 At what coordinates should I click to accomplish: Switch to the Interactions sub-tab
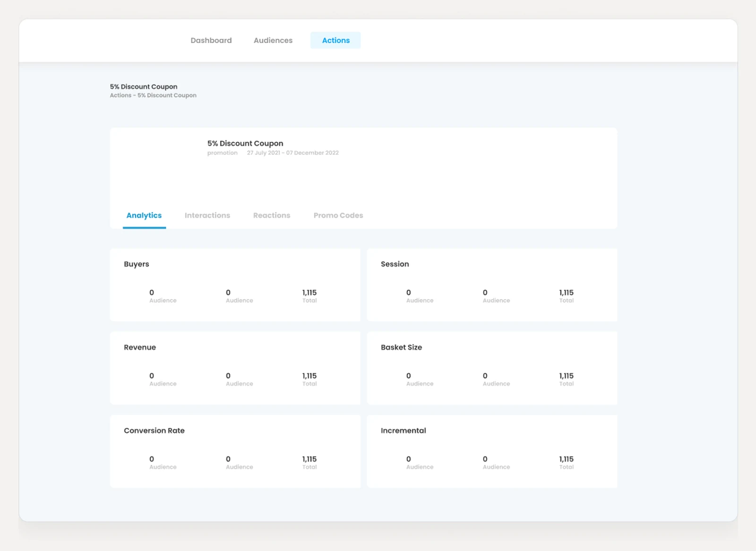207,215
